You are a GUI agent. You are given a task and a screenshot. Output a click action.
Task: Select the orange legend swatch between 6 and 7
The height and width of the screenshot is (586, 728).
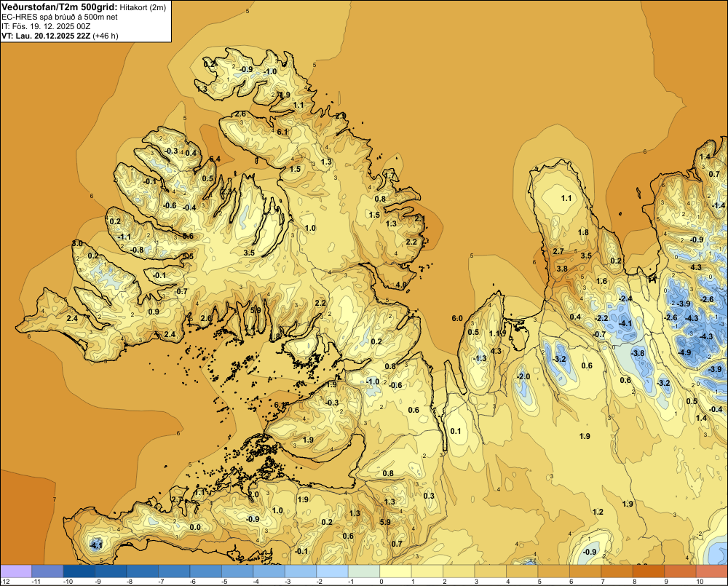coord(585,571)
